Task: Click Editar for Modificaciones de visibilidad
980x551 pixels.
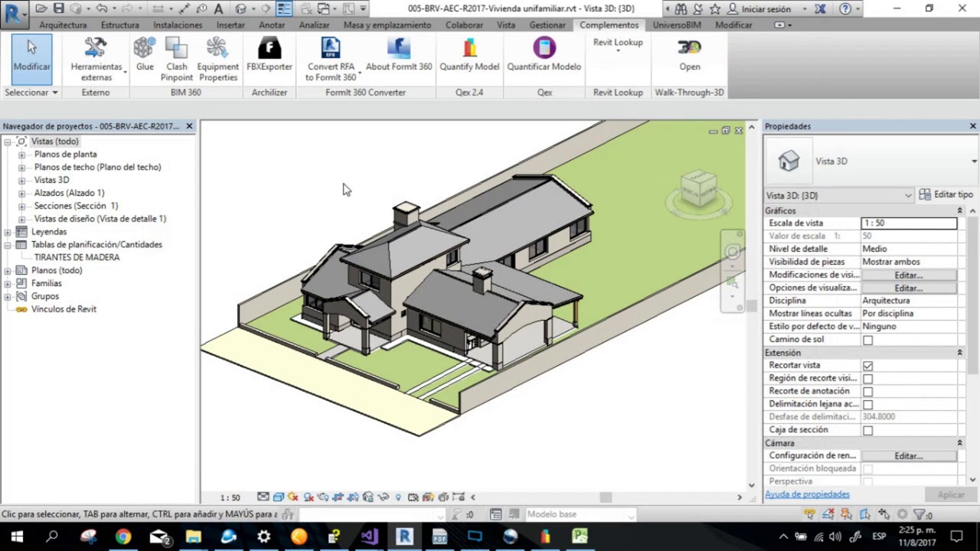Action: [909, 275]
